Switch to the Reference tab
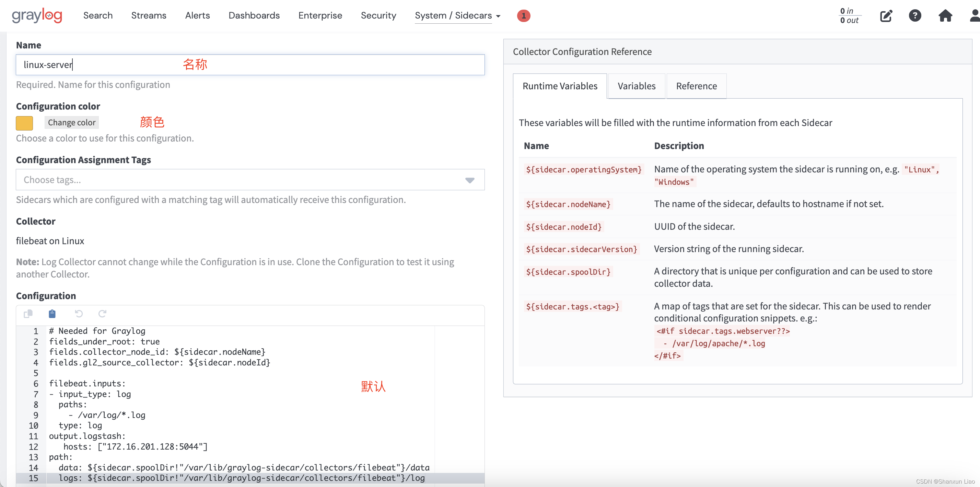 click(696, 86)
